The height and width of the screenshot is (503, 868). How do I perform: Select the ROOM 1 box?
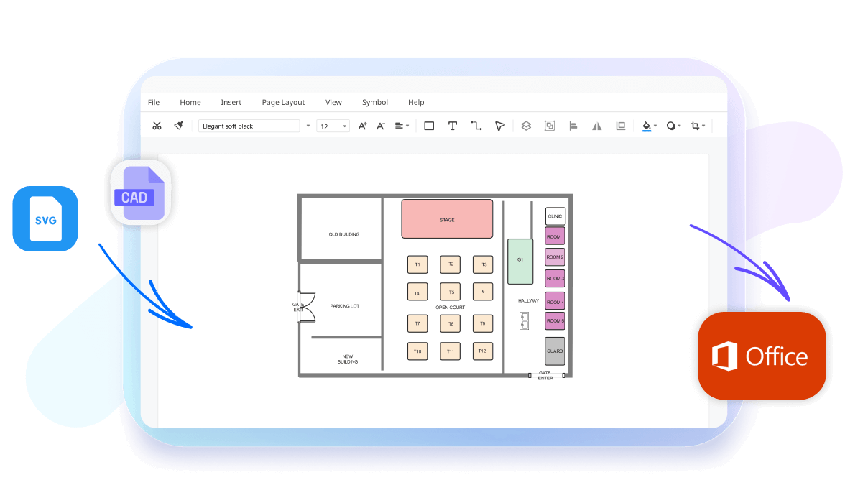pyautogui.click(x=555, y=236)
